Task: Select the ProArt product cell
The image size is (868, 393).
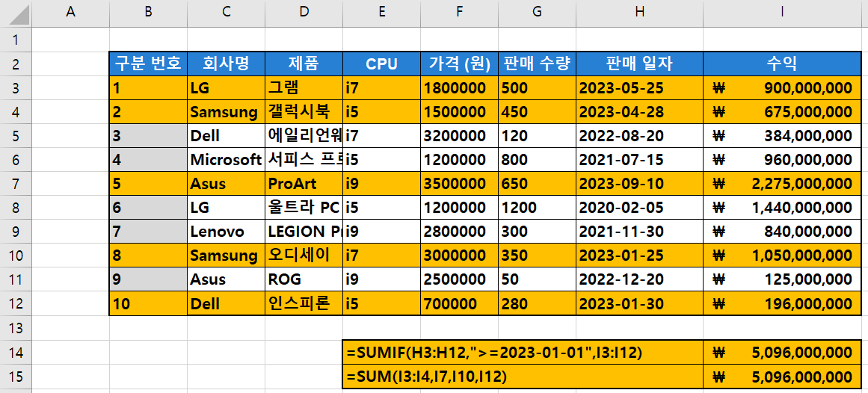Action: (x=304, y=183)
